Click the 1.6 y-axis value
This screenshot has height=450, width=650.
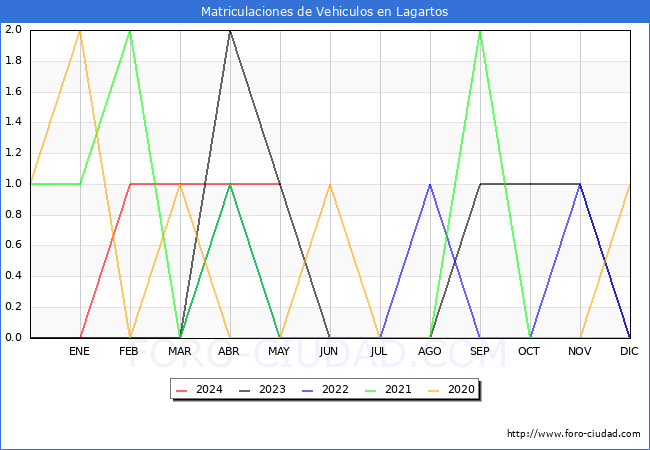(13, 91)
